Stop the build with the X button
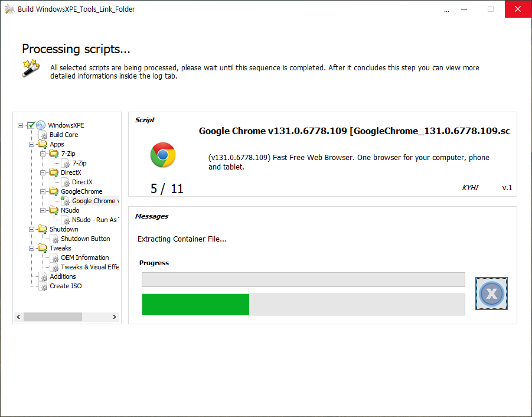Screen dimensions: 532x417 click(491, 294)
